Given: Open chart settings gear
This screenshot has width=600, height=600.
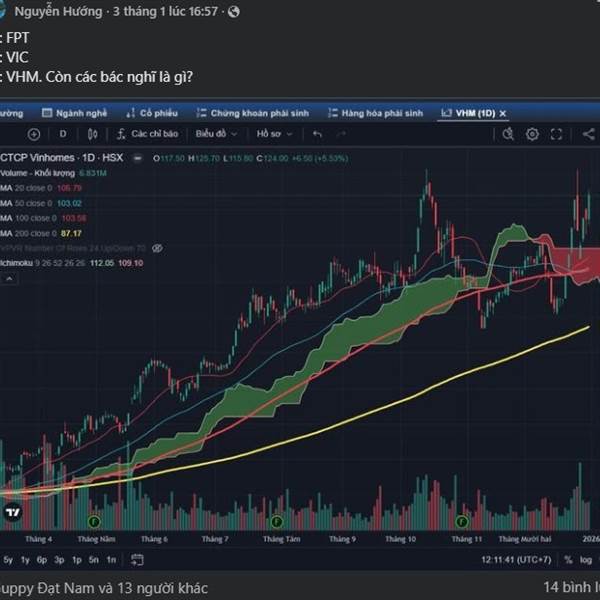Looking at the screenshot, I should tap(532, 134).
